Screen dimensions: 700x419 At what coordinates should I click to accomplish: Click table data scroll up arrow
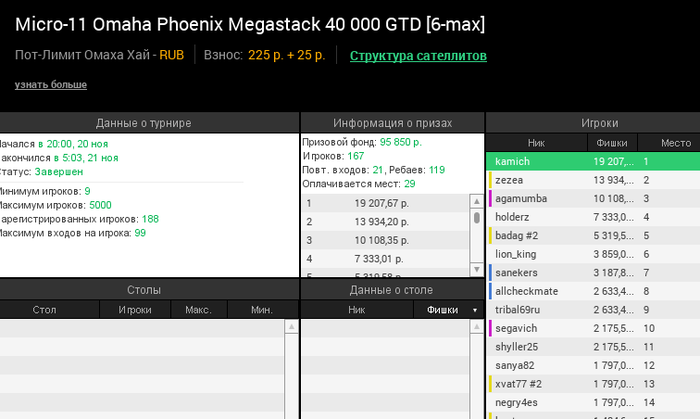(476, 327)
